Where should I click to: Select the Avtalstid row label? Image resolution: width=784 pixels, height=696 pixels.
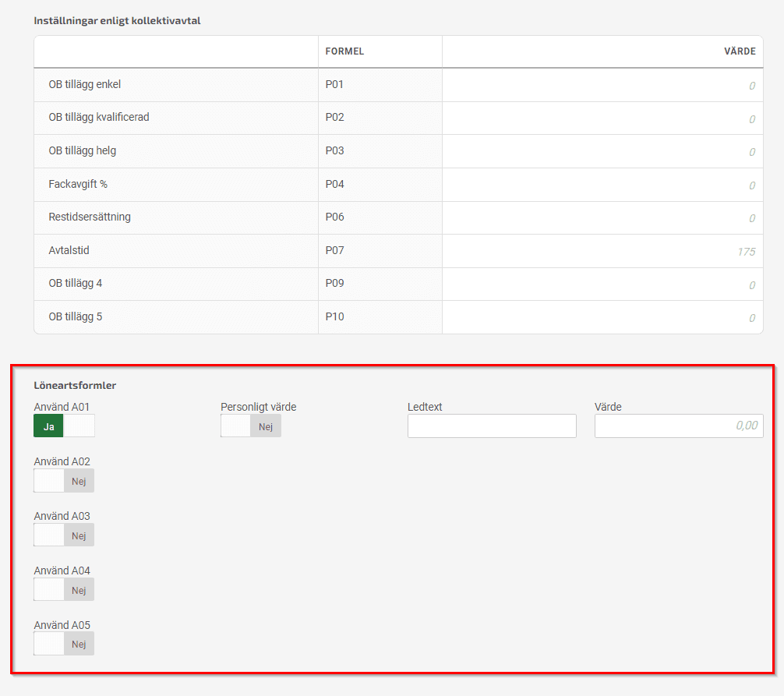[69, 250]
